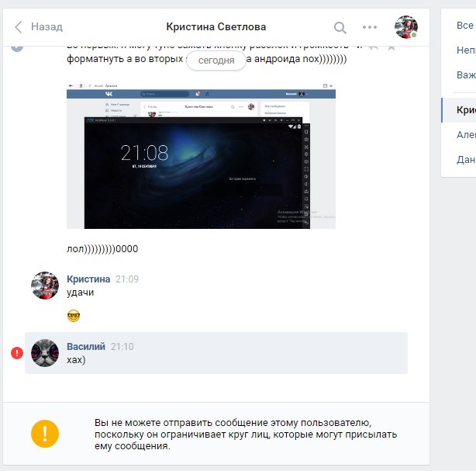Click Василий's cat avatar in the message
The height and width of the screenshot is (471, 476).
click(45, 353)
